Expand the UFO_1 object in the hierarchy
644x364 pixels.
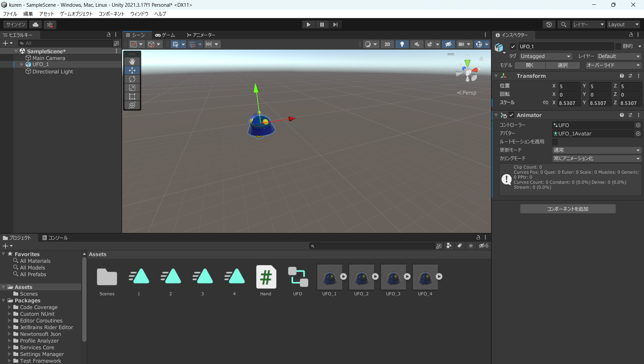21,64
